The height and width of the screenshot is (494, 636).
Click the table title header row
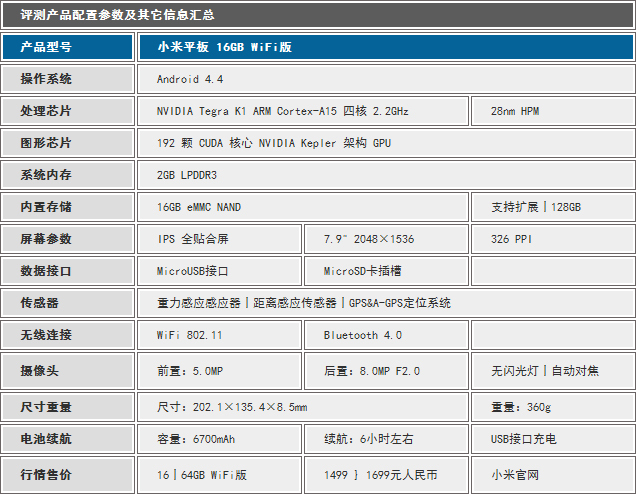(318, 15)
